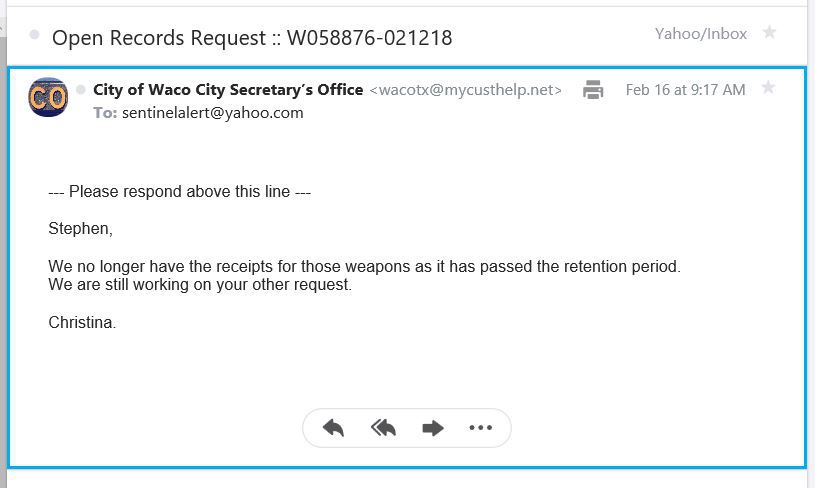Click the sentence about weapon receipts retention
815x488 pixels.
point(364,267)
